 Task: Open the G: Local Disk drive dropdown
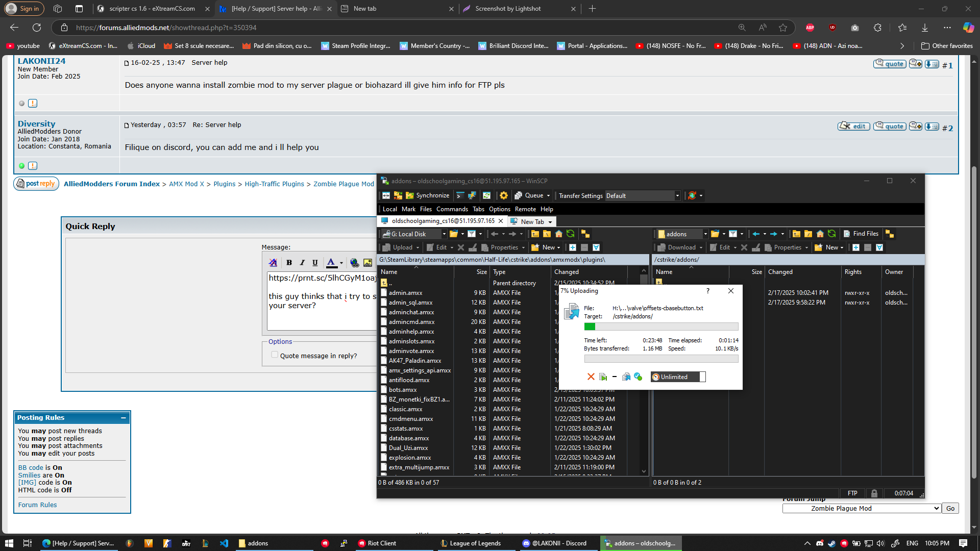coord(444,234)
